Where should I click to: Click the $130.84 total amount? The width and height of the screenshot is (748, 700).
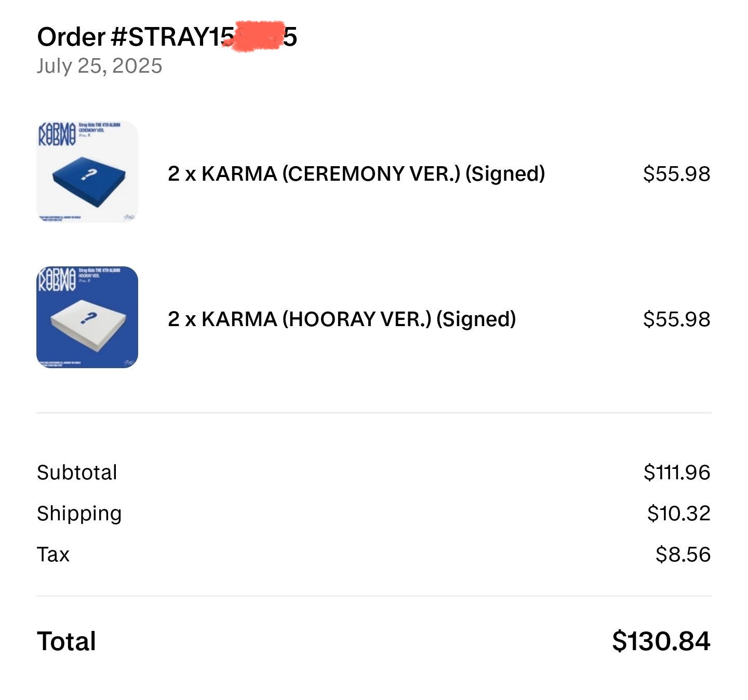click(x=661, y=641)
